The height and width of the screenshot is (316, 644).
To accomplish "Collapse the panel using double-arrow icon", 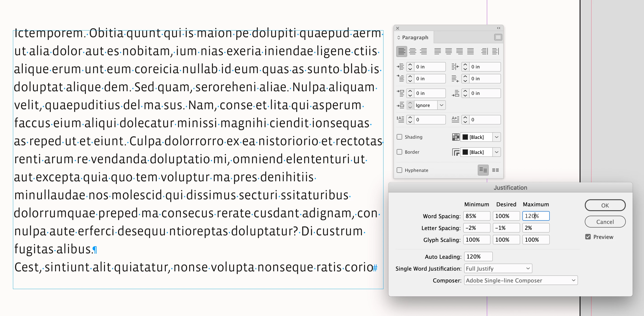I will pyautogui.click(x=498, y=28).
